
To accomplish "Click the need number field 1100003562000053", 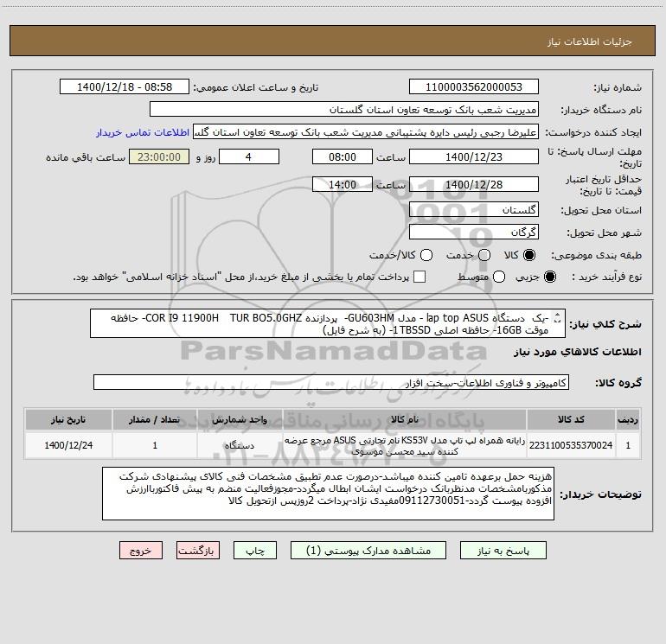I will click(474, 86).
